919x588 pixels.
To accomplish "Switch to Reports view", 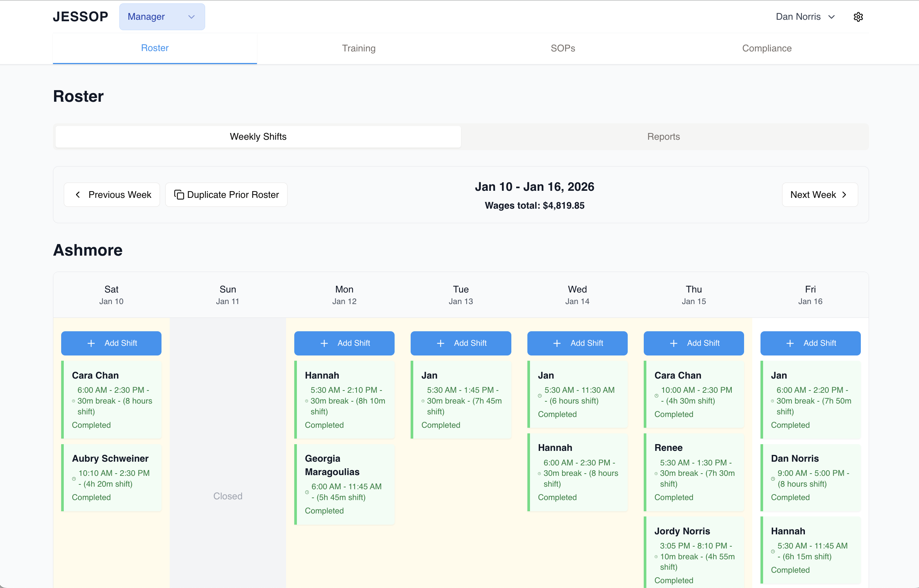I will click(x=663, y=137).
